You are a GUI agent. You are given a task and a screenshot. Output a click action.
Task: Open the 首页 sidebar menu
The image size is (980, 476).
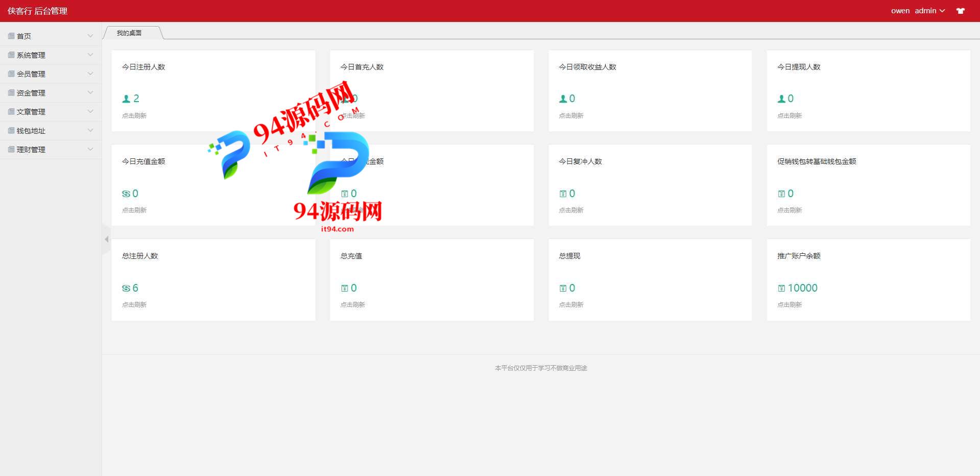[x=51, y=36]
